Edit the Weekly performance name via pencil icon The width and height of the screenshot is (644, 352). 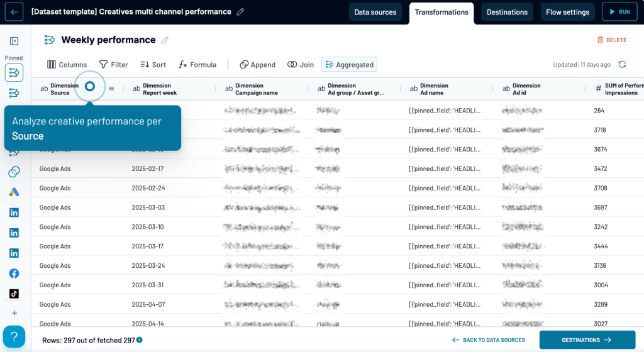165,40
